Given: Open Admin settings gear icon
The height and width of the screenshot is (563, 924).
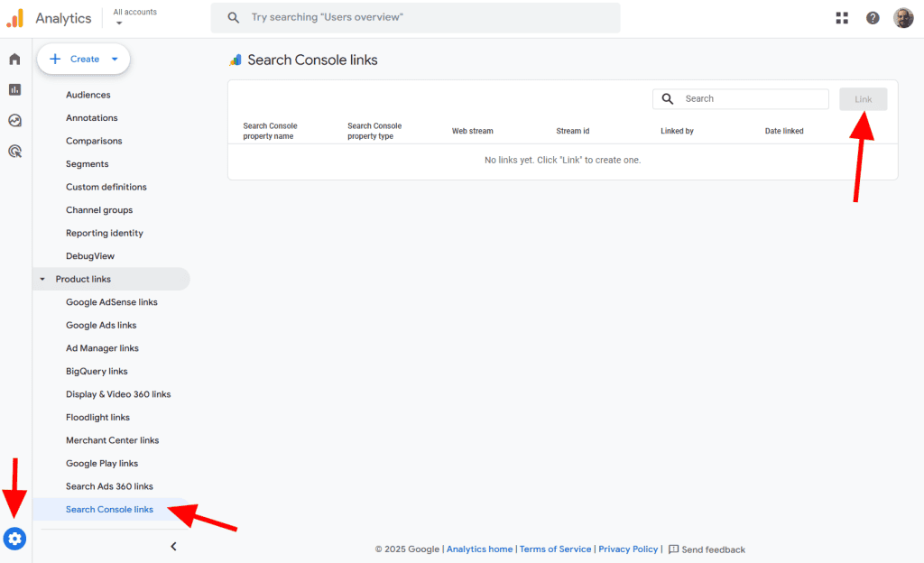Looking at the screenshot, I should [14, 540].
